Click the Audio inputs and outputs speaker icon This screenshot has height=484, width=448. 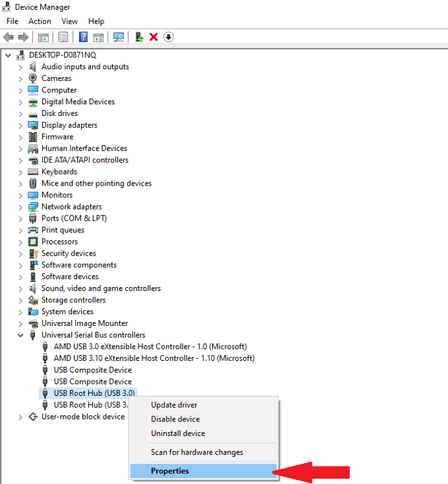[x=33, y=67]
